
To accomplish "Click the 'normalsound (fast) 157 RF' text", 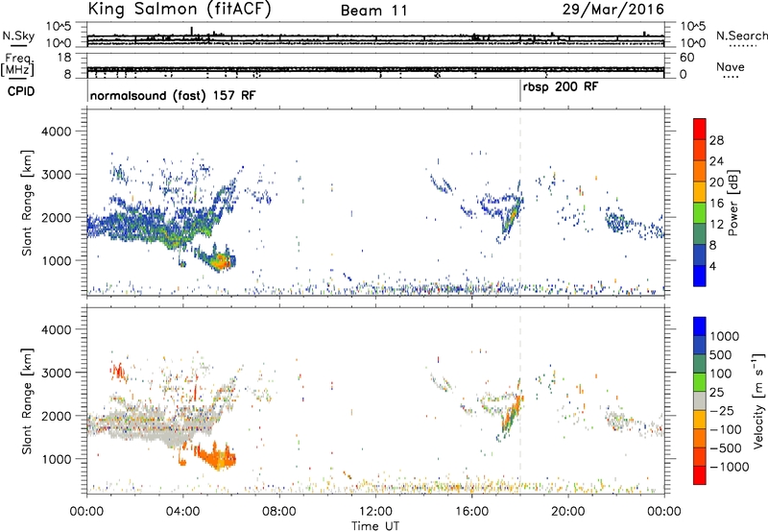I will click(x=173, y=95).
